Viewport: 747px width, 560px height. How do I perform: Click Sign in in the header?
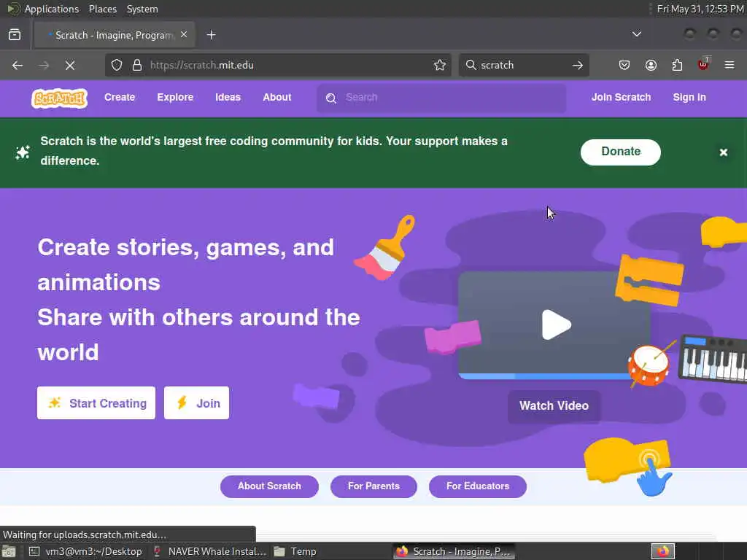[x=689, y=97]
